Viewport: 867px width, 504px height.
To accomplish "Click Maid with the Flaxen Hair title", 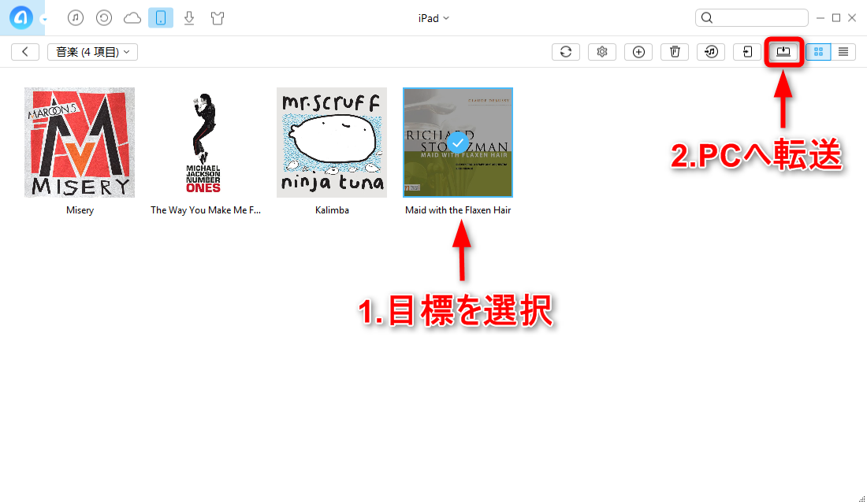I will (x=458, y=210).
